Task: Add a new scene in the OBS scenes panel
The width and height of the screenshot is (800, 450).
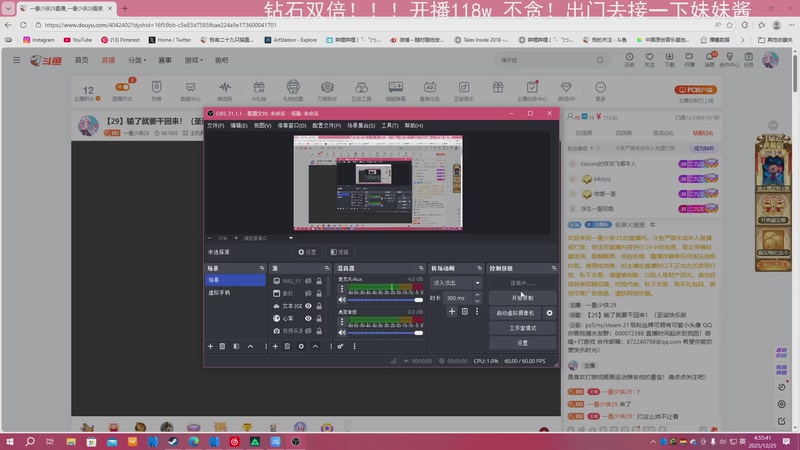Action: click(210, 346)
